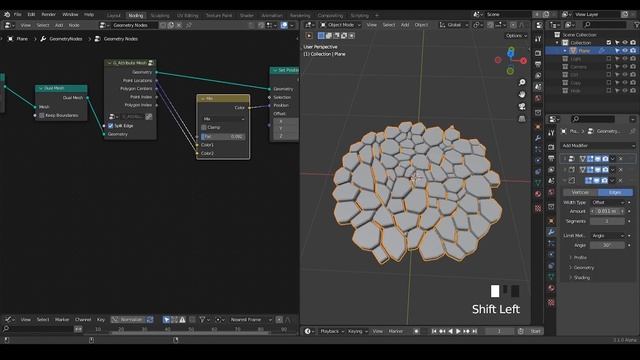This screenshot has height=360, width=640.
Task: Open the File menu
Action: (18, 14)
